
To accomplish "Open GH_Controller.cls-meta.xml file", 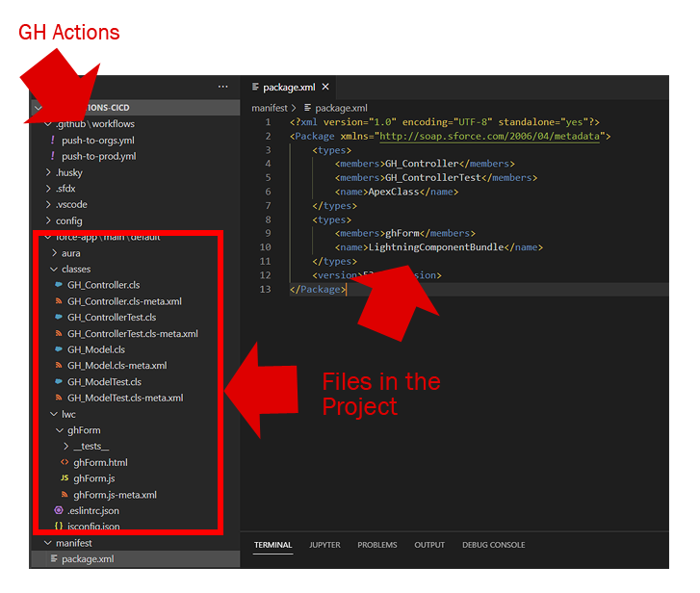I will pyautogui.click(x=124, y=301).
